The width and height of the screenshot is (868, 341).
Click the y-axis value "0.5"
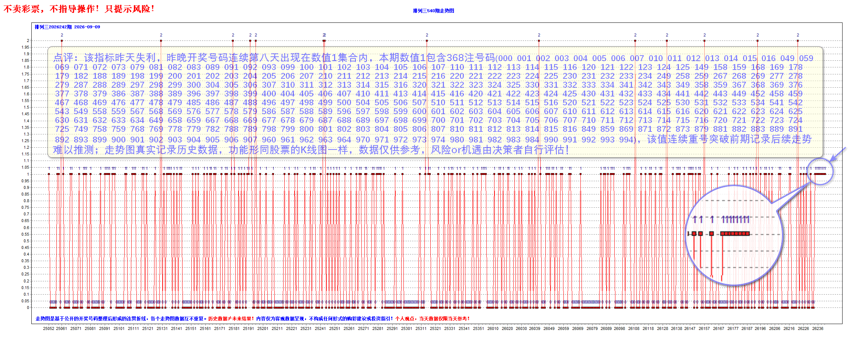[26, 241]
